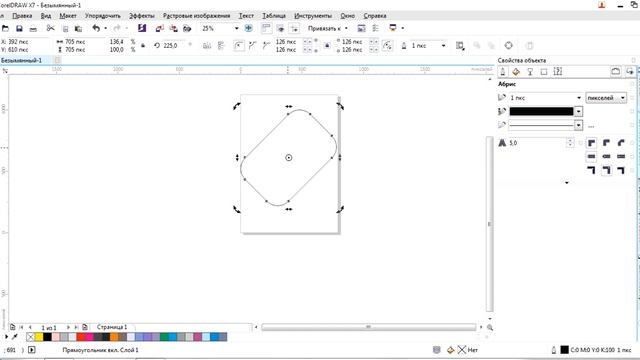Open the Эффекты menu
The height and width of the screenshot is (360, 640).
(142, 16)
